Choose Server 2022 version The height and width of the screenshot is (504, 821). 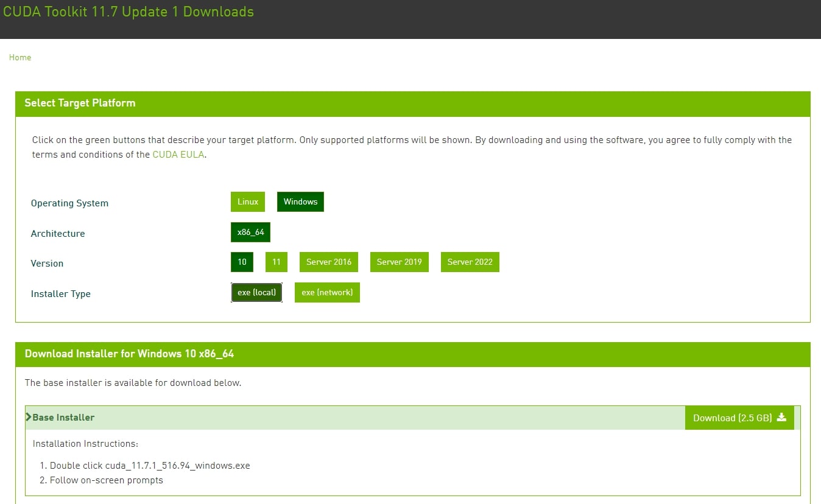[x=470, y=262]
